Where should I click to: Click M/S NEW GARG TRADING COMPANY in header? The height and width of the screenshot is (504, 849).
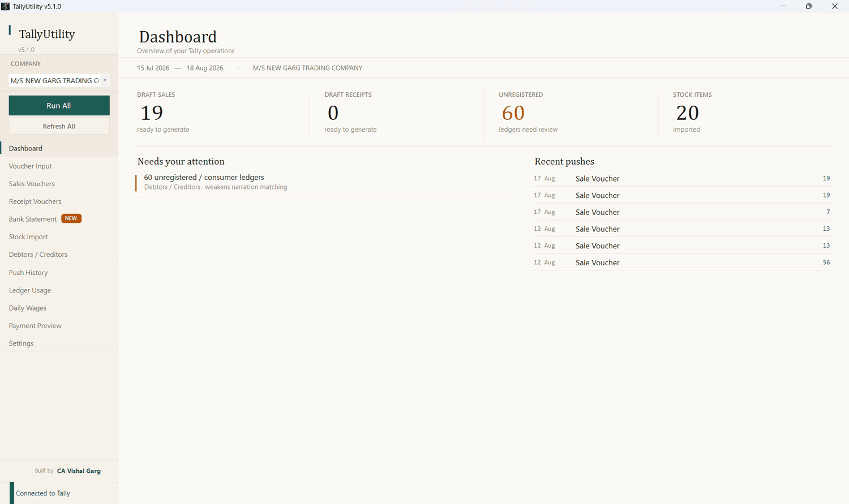pyautogui.click(x=307, y=68)
